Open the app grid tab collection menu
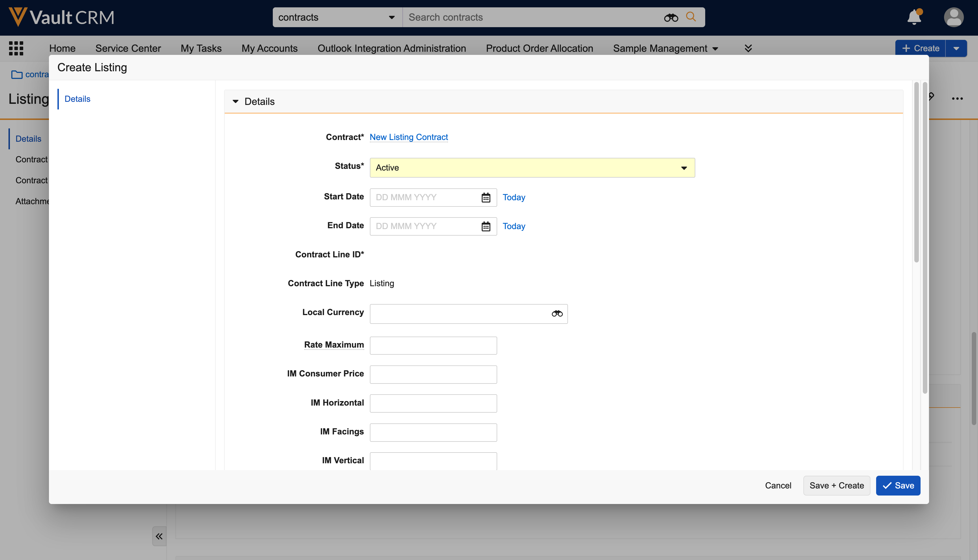This screenshot has height=560, width=978. [x=16, y=48]
